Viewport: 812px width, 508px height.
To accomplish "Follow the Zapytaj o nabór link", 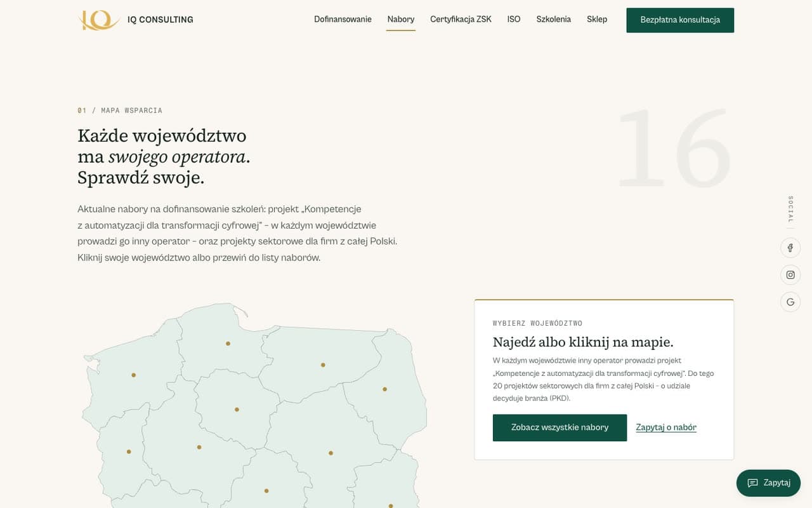I will pyautogui.click(x=666, y=427).
